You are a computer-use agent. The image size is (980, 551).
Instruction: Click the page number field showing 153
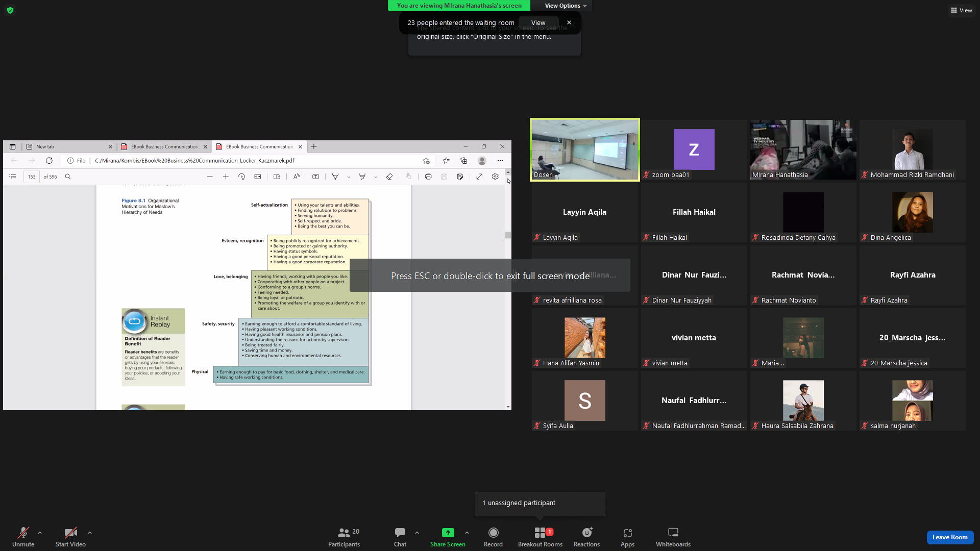[32, 177]
